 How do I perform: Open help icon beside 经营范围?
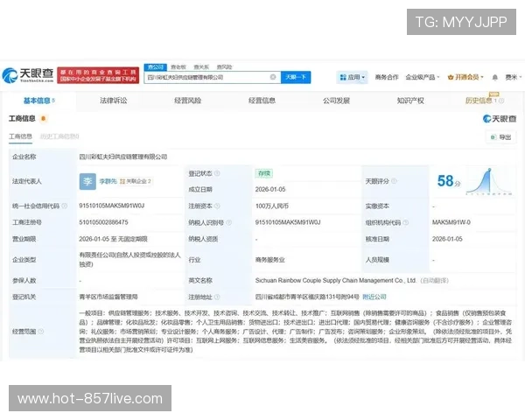pos(41,332)
